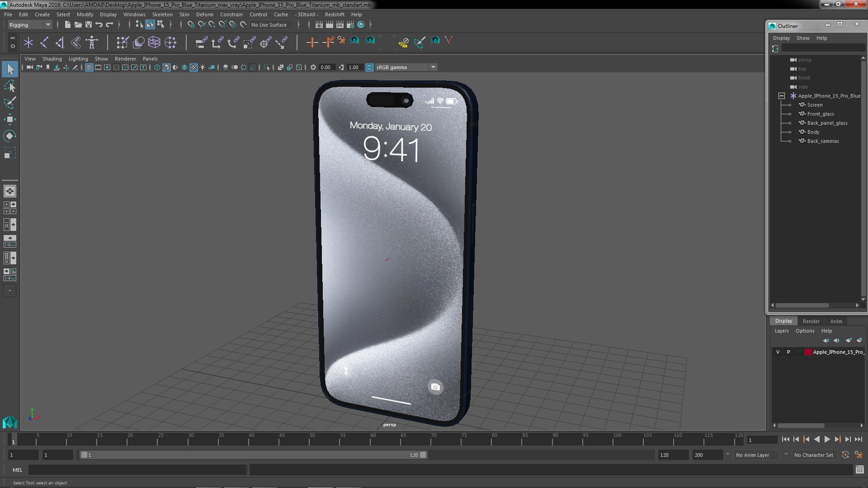Switch to the Render layer tab
This screenshot has height=488, width=868.
coord(811,321)
